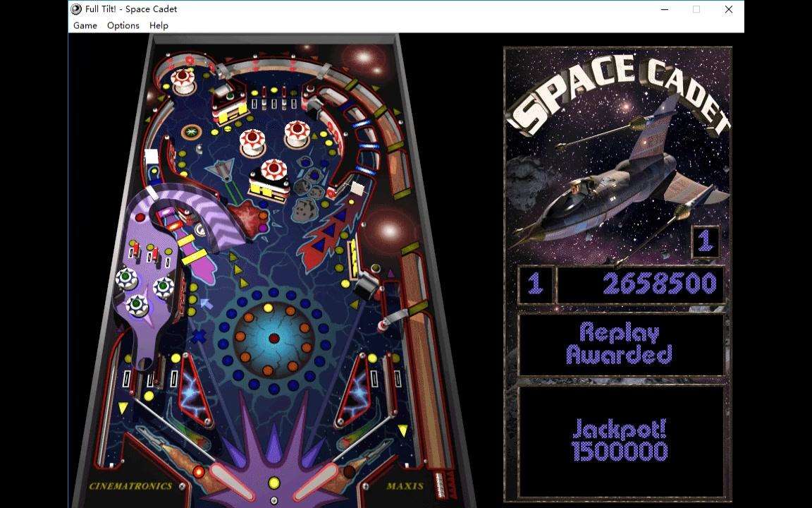Click the Jackpot! 1500000 message

point(620,440)
